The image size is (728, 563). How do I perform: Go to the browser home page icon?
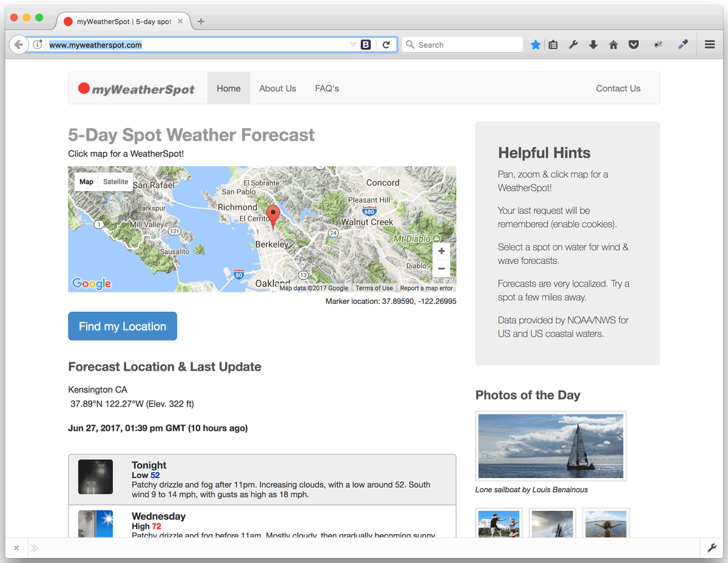click(x=613, y=44)
